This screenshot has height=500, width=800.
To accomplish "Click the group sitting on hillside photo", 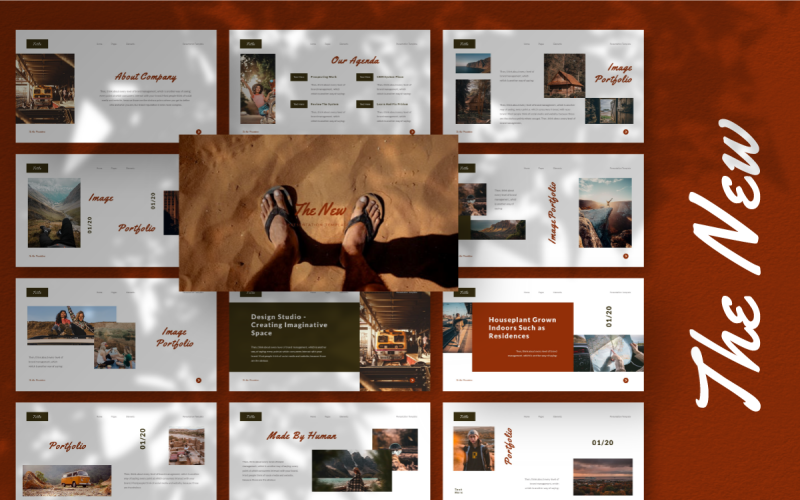I will pos(115,348).
